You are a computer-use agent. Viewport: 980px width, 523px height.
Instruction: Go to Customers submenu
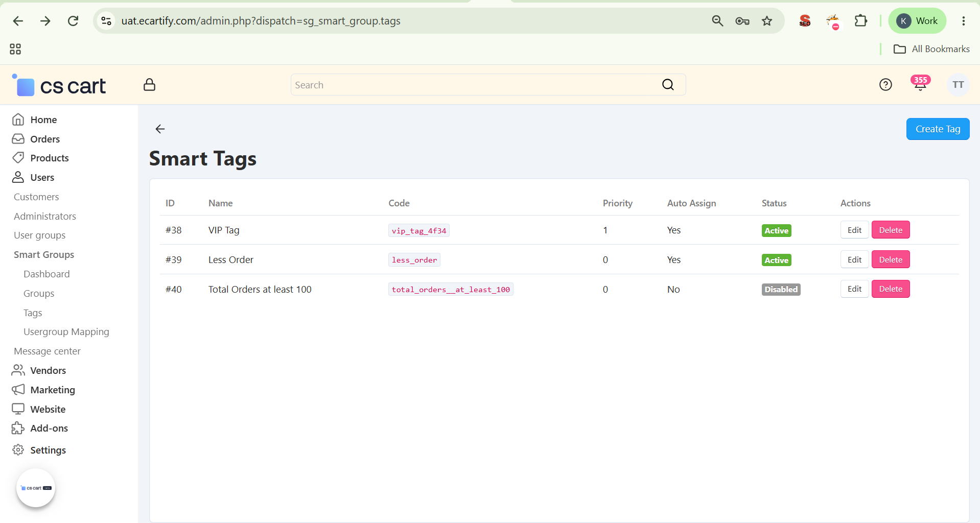point(36,197)
